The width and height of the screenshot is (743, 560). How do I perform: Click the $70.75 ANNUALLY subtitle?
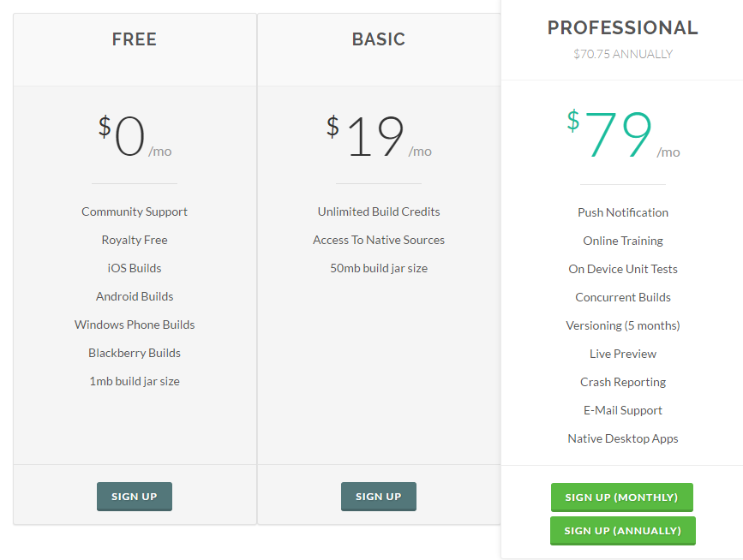(623, 54)
